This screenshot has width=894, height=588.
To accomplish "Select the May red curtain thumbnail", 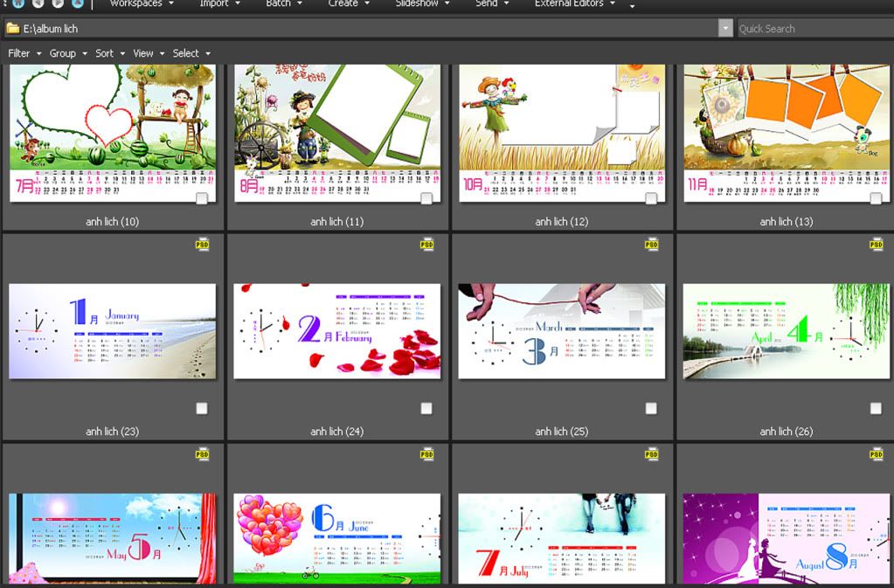I will coord(113,538).
